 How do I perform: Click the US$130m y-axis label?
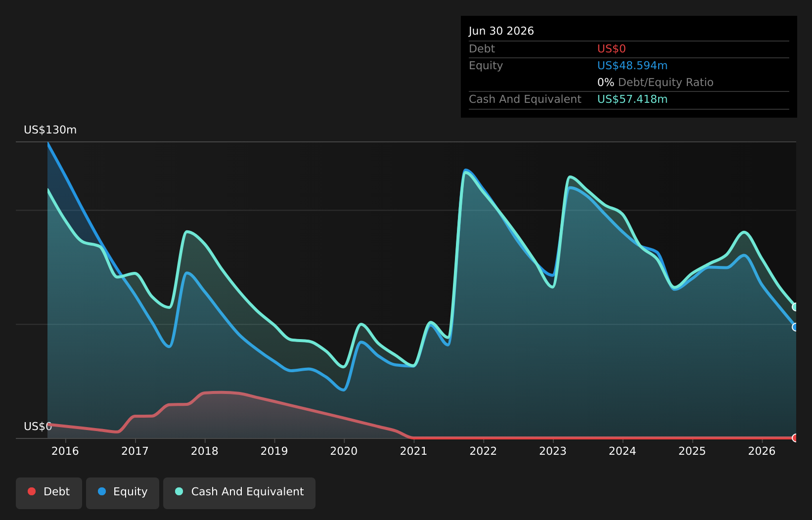[50, 130]
